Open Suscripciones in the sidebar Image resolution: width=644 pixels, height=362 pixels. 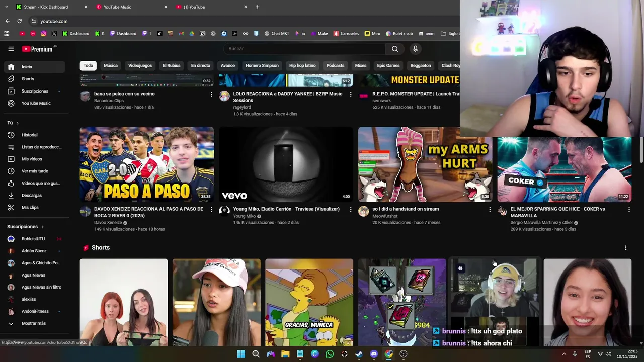(x=34, y=91)
